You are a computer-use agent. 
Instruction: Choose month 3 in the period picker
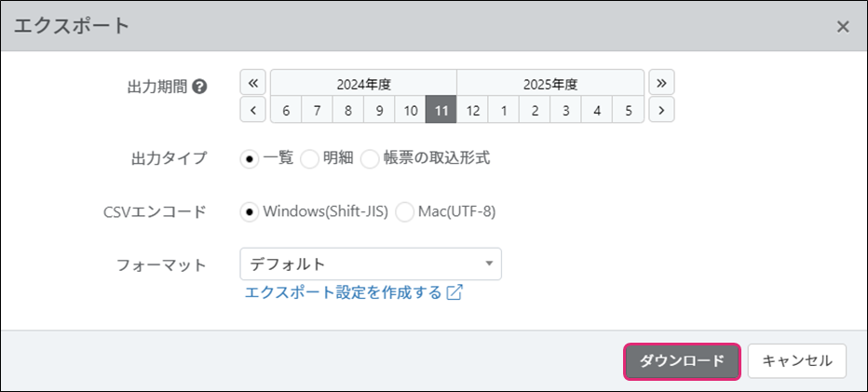[566, 110]
